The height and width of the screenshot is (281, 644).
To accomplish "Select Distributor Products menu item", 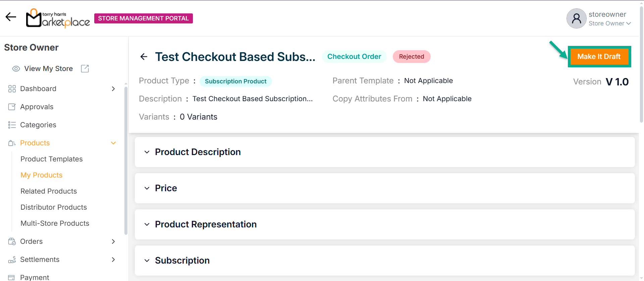I will pos(54,207).
